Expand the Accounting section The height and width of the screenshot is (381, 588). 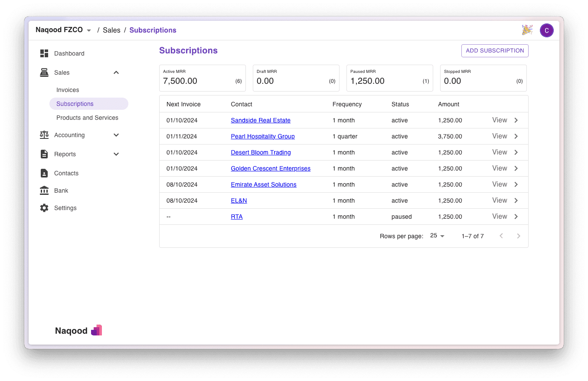(x=116, y=135)
